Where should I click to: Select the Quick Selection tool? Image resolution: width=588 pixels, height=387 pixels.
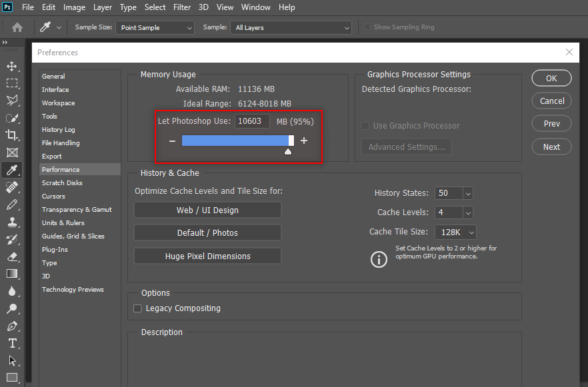(11, 118)
